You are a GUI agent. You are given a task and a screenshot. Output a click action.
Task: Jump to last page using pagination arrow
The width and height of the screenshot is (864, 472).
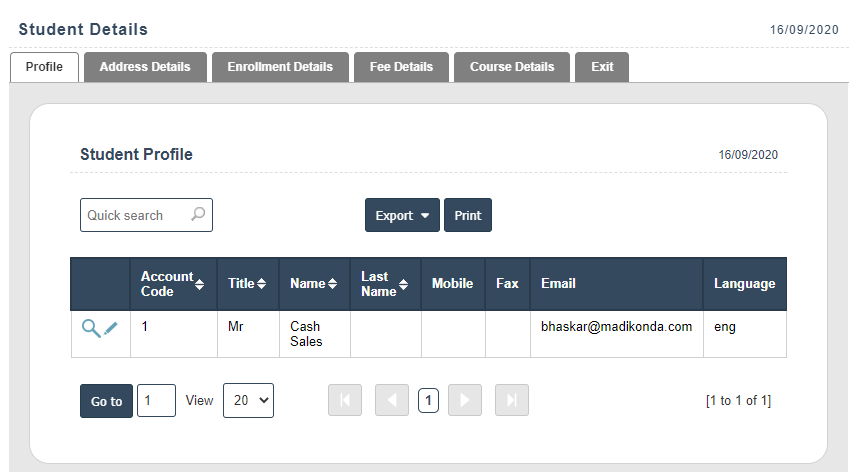[x=511, y=400]
